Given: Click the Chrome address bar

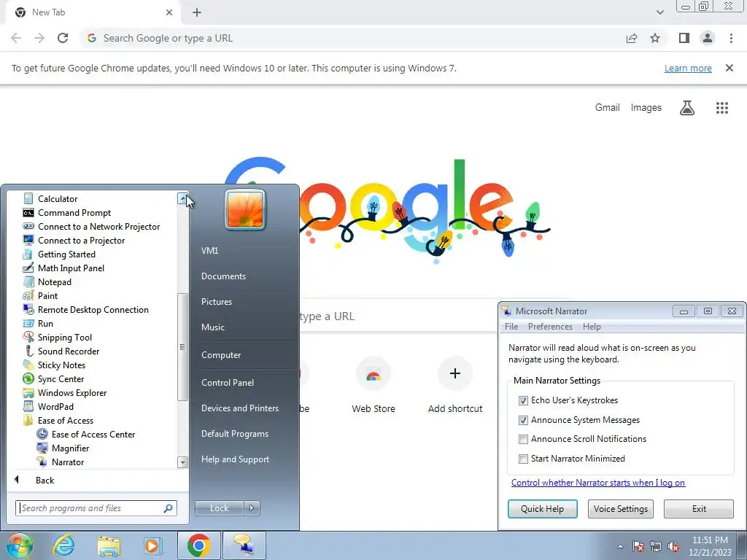Looking at the screenshot, I should click(x=352, y=38).
